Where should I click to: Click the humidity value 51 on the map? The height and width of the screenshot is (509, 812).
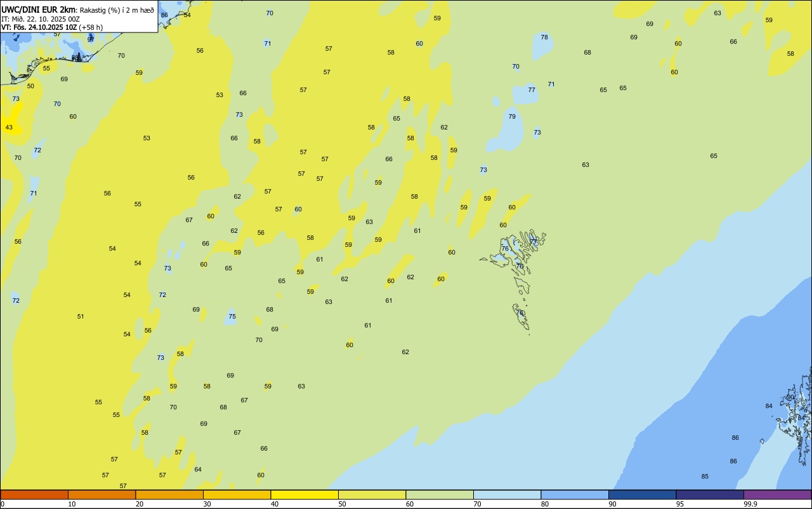point(81,317)
